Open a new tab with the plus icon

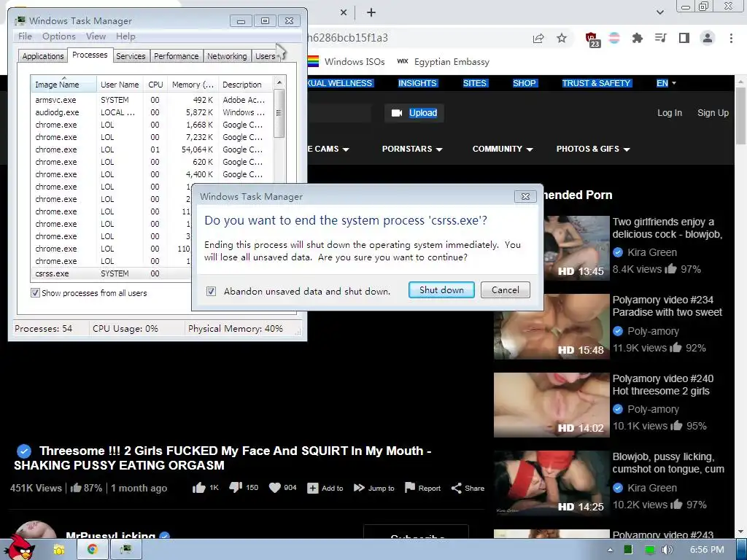371,12
